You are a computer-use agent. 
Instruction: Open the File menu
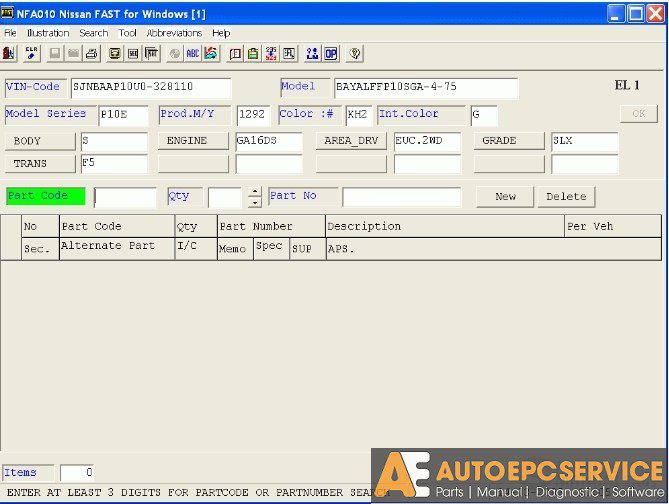point(10,33)
